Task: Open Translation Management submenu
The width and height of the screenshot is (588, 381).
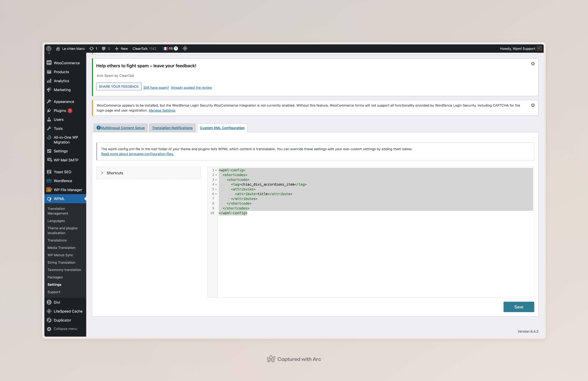Action: click(58, 211)
